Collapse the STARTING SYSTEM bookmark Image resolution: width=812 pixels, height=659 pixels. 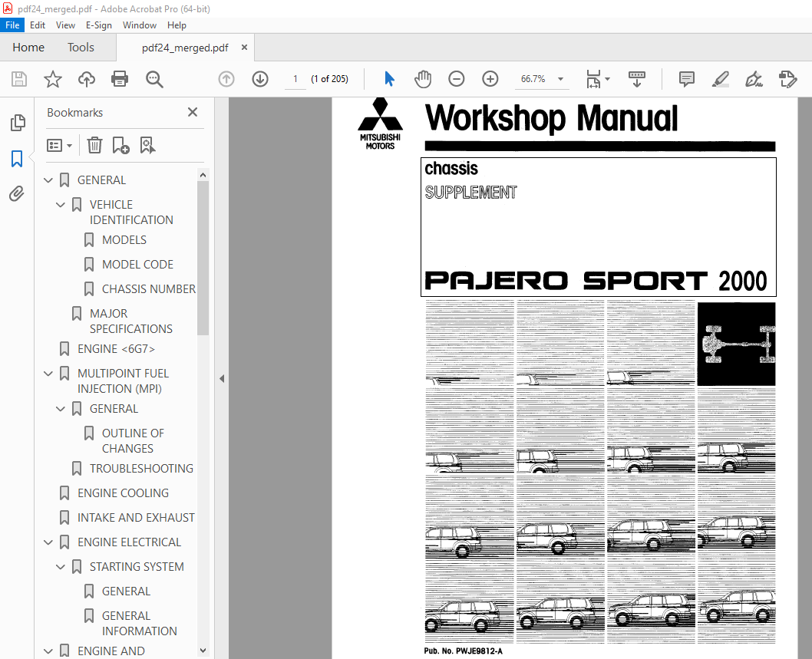pos(61,568)
